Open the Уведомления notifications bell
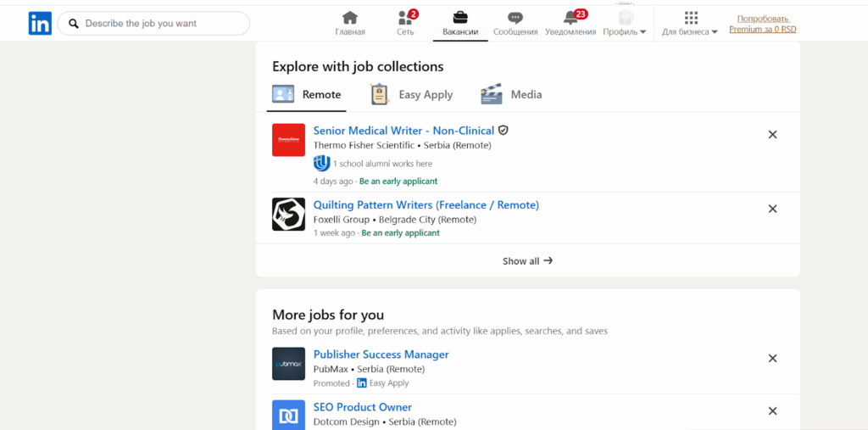868x430 pixels. [x=570, y=19]
